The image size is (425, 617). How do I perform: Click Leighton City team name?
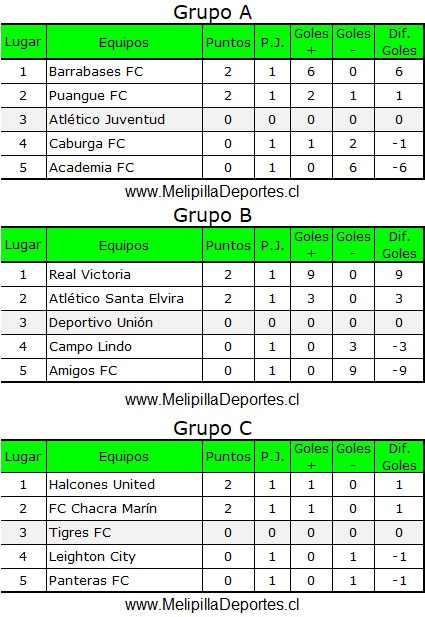click(x=92, y=556)
